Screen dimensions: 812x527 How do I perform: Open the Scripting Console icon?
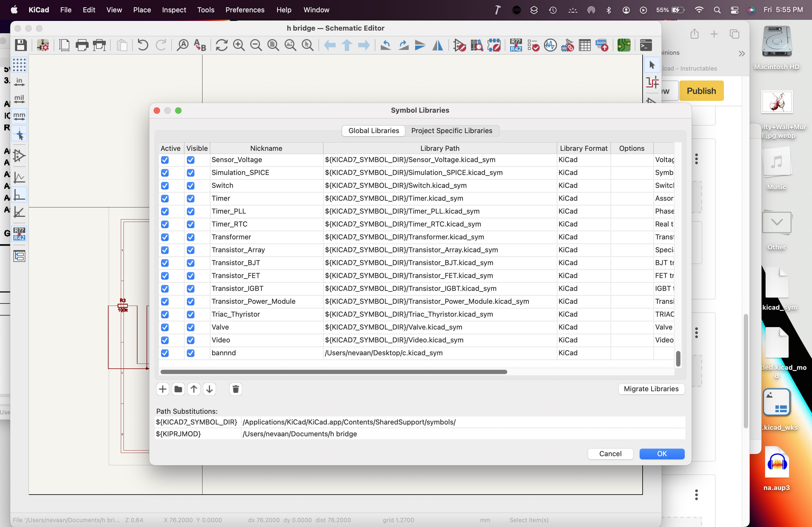pos(646,45)
